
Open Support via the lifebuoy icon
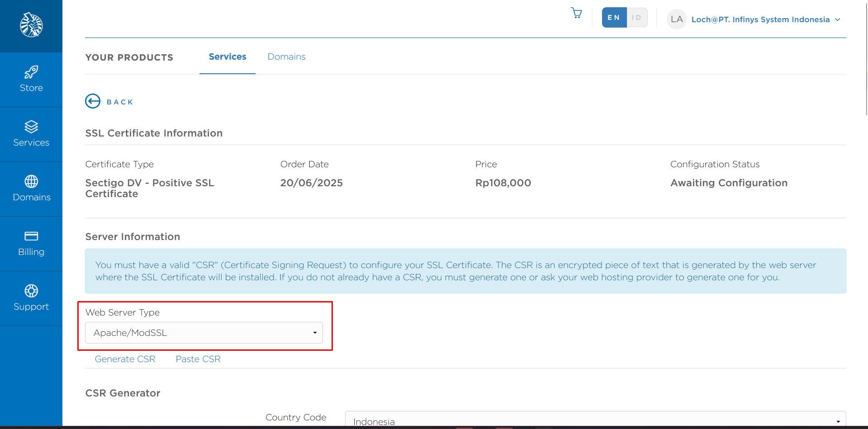click(31, 291)
